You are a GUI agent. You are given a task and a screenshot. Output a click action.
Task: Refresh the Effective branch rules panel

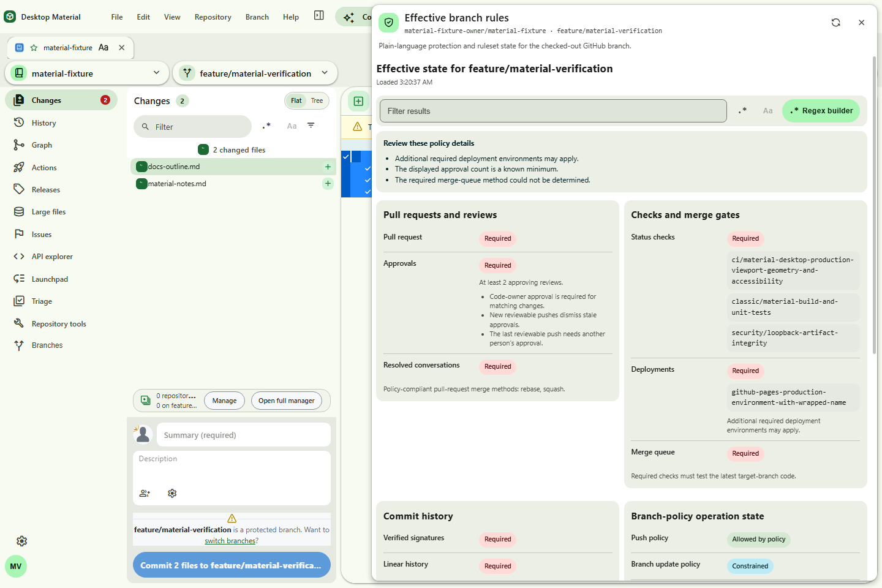(x=835, y=23)
